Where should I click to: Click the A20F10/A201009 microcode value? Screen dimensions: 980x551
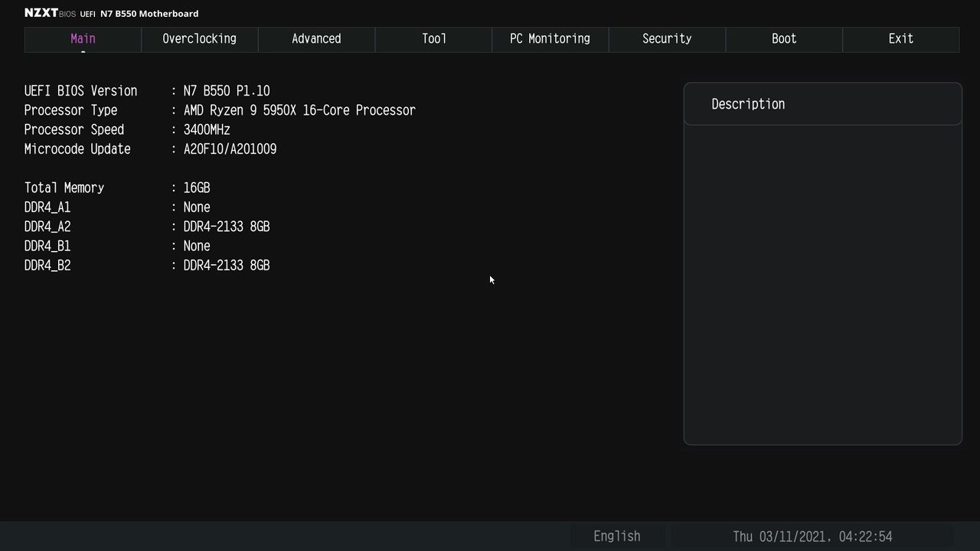(230, 149)
